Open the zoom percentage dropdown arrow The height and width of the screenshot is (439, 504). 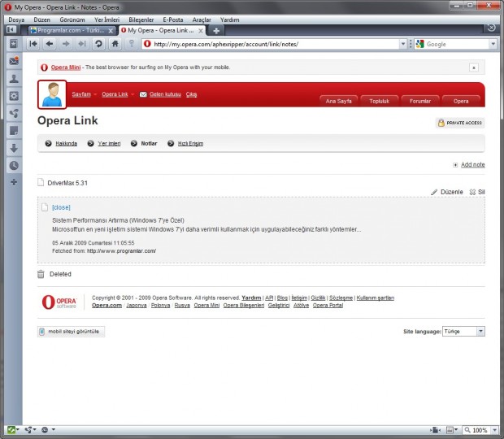click(495, 430)
